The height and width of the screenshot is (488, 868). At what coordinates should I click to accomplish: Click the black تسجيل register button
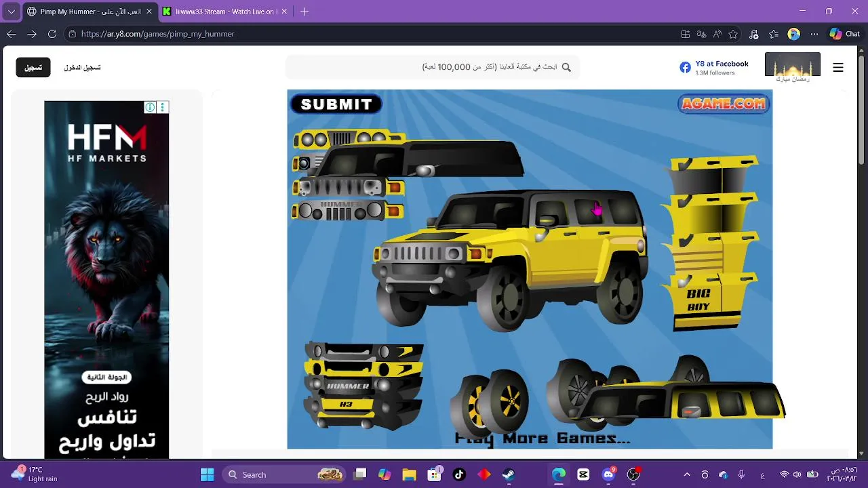tap(33, 68)
